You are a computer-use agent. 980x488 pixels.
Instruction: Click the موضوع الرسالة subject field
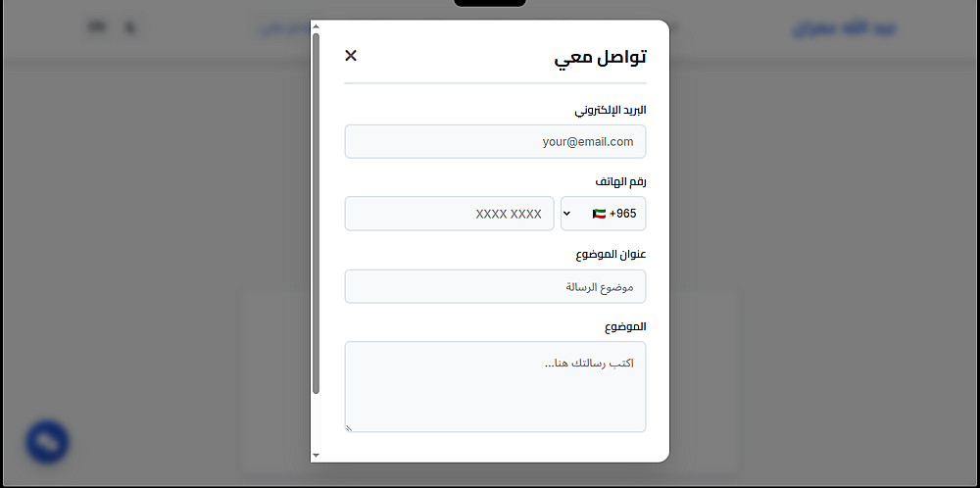coord(495,286)
